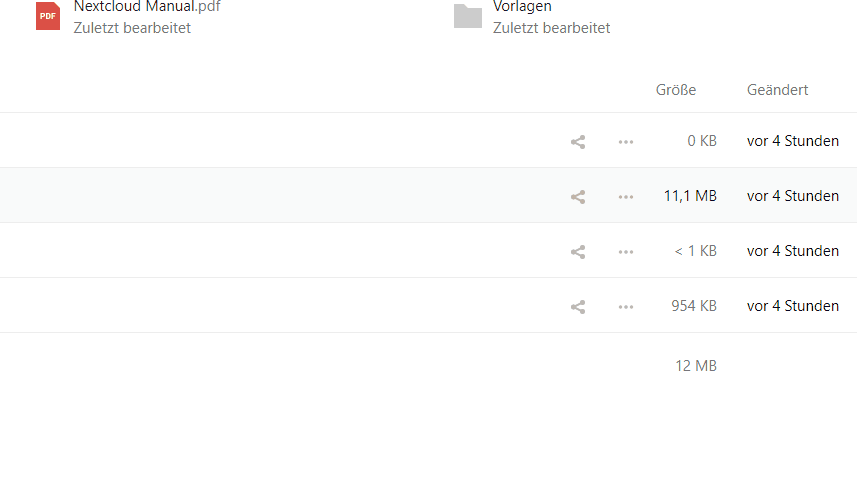The width and height of the screenshot is (857, 481).
Task: Click the share icon in the 11,1 MB row
Action: coord(578,197)
